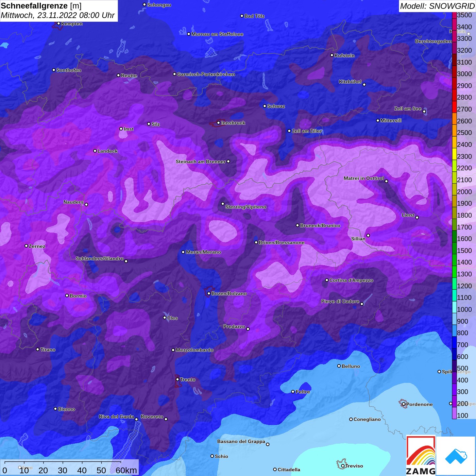The image size is (476, 476).
Task: Click the Lienz city marker dot
Action: pyautogui.click(x=417, y=217)
